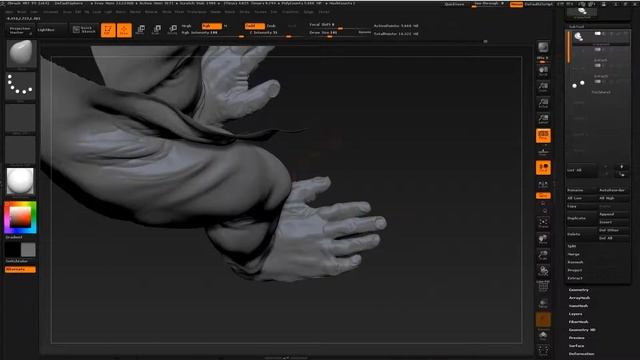Toggle Draw mode button
Image resolution: width=640 pixels, height=360 pixels.
[124, 30]
